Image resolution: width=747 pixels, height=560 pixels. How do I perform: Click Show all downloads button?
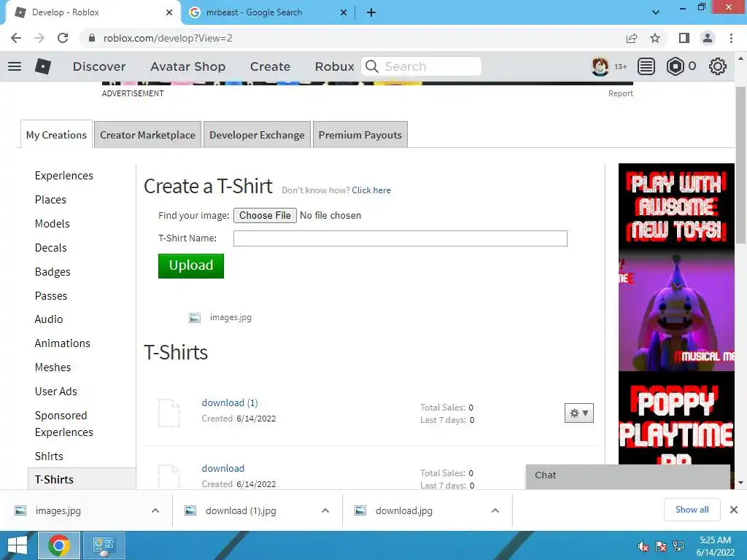[692, 510]
